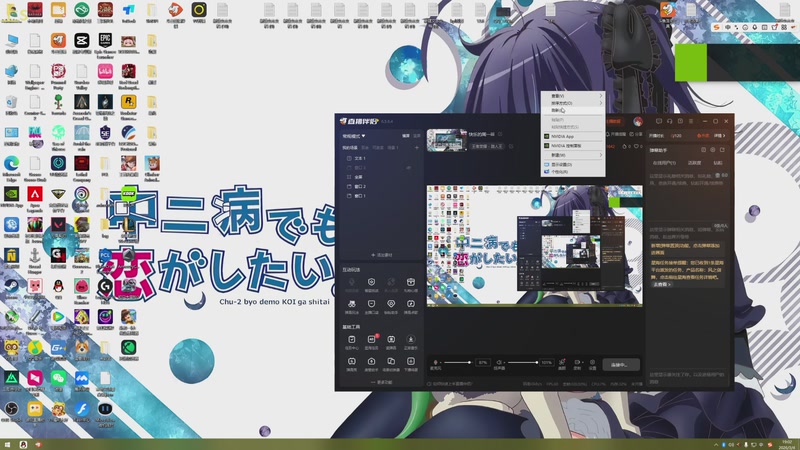
Task: Expand 查看(V) submenu in context menu
Action: (573, 95)
